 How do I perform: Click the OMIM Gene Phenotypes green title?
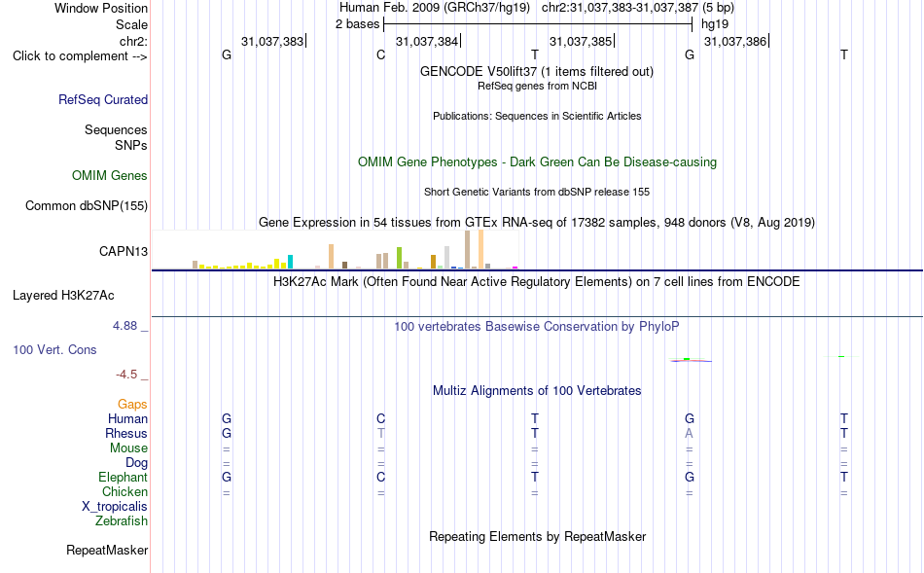pyautogui.click(x=538, y=162)
